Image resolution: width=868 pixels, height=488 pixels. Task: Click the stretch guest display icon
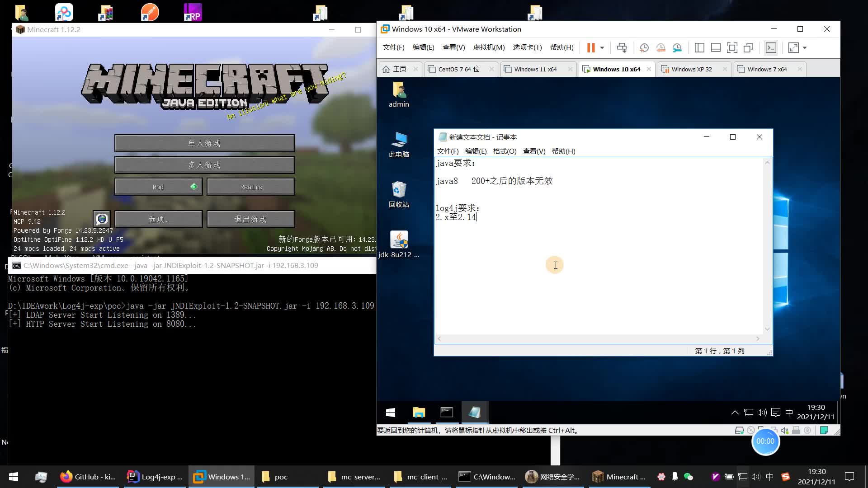[x=793, y=47]
